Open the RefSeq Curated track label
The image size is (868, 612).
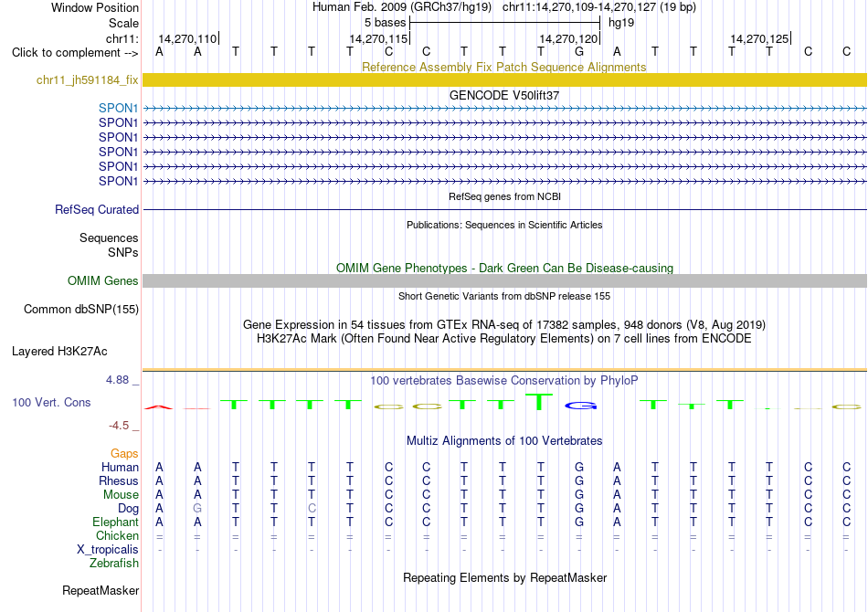[x=97, y=210]
